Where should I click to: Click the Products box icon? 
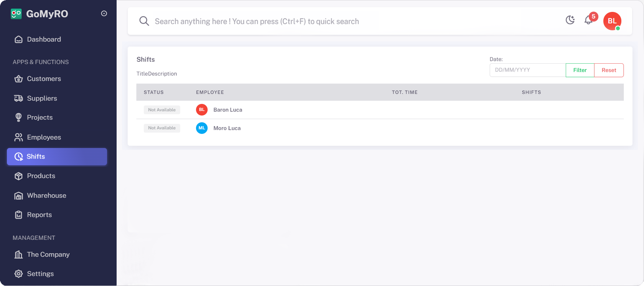coord(18,176)
